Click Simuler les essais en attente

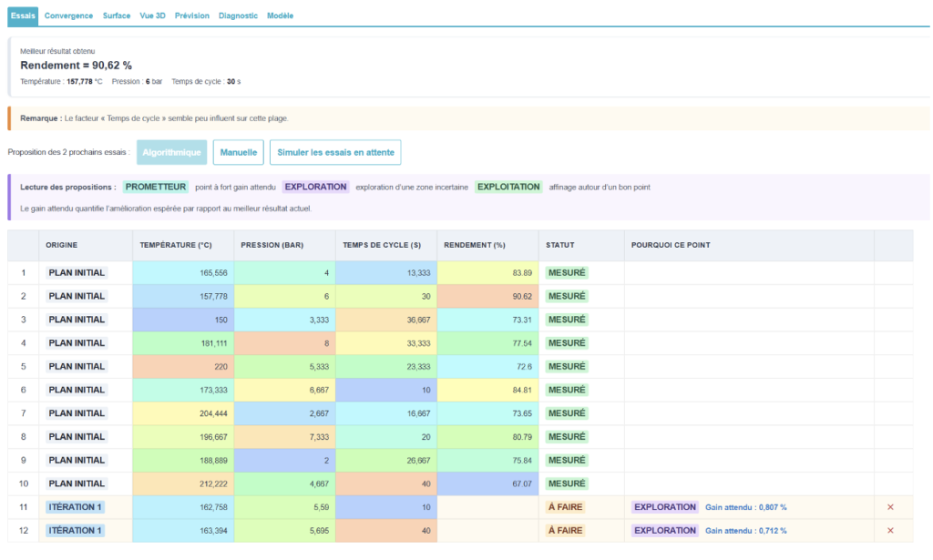pos(335,152)
